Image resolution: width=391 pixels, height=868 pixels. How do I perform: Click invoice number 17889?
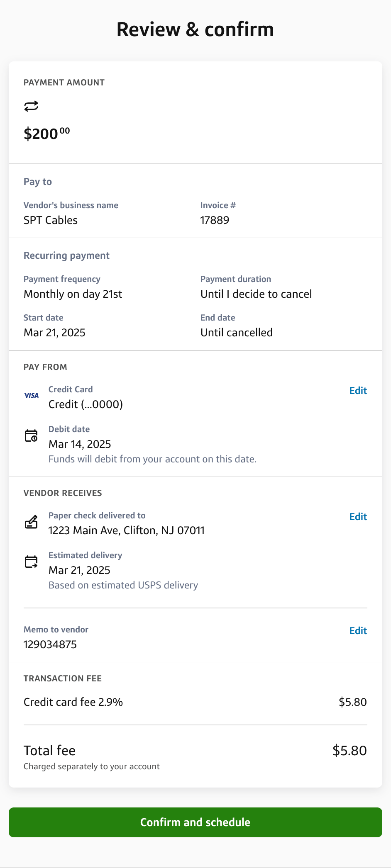coord(215,220)
